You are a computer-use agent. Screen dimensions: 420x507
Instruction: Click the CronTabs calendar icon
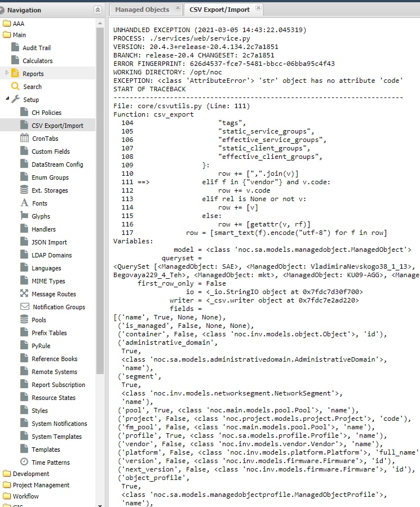point(24,138)
